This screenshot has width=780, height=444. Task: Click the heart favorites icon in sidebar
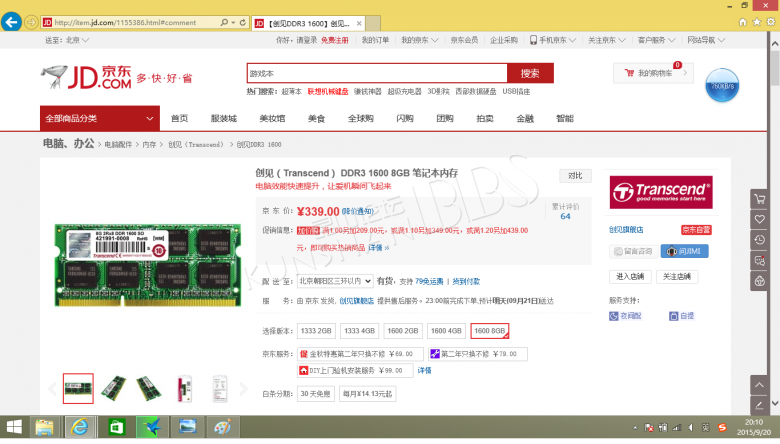759,220
